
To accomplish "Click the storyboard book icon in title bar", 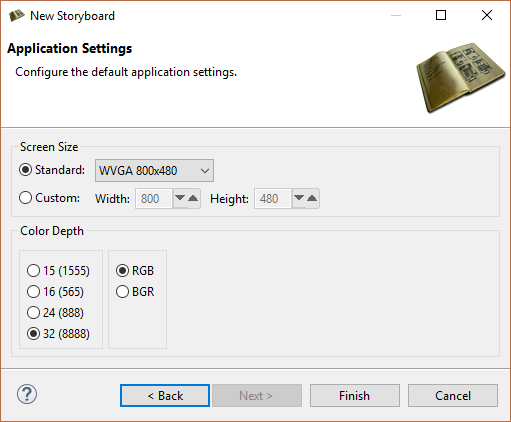I will [x=17, y=16].
